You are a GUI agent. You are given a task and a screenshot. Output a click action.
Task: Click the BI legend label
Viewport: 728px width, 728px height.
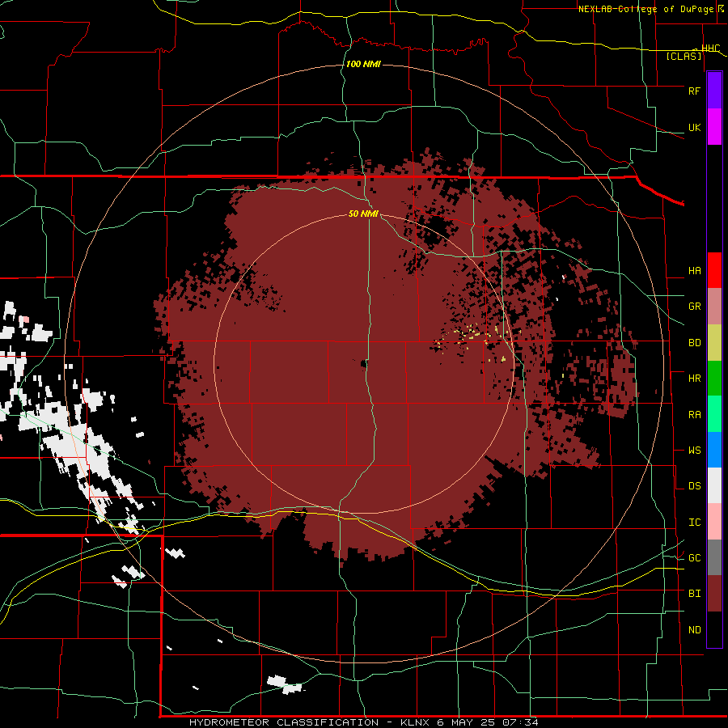[x=694, y=594]
